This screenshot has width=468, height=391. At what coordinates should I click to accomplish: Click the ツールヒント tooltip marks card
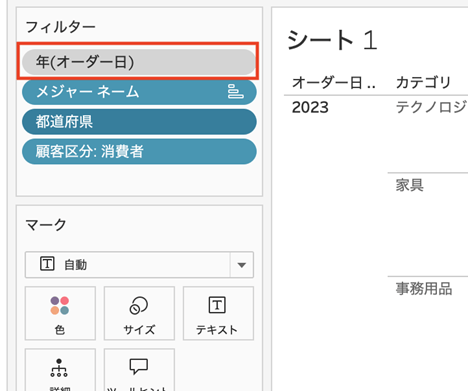139,370
